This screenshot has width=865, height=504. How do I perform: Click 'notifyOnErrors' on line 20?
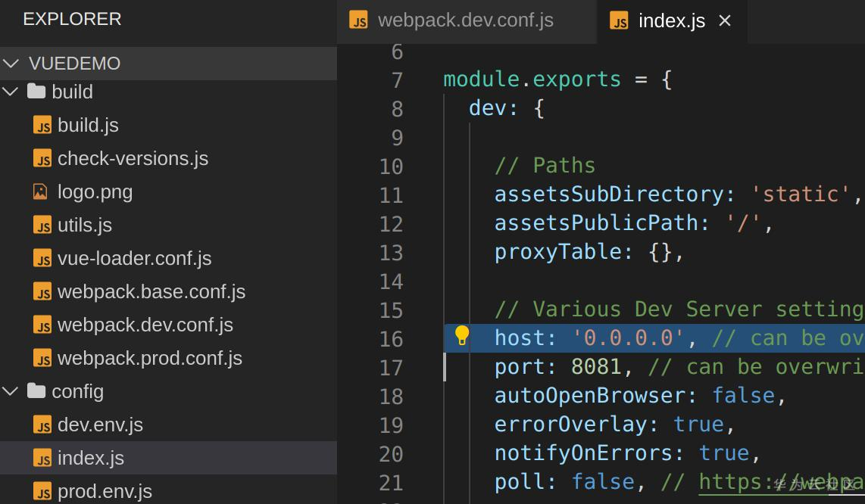pyautogui.click(x=584, y=453)
